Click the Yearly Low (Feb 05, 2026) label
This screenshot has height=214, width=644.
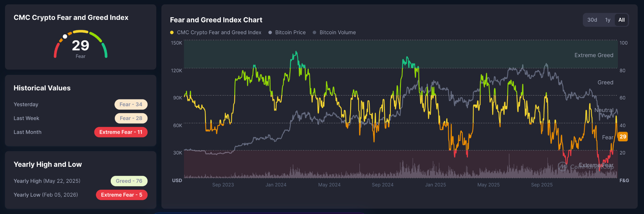click(x=46, y=195)
